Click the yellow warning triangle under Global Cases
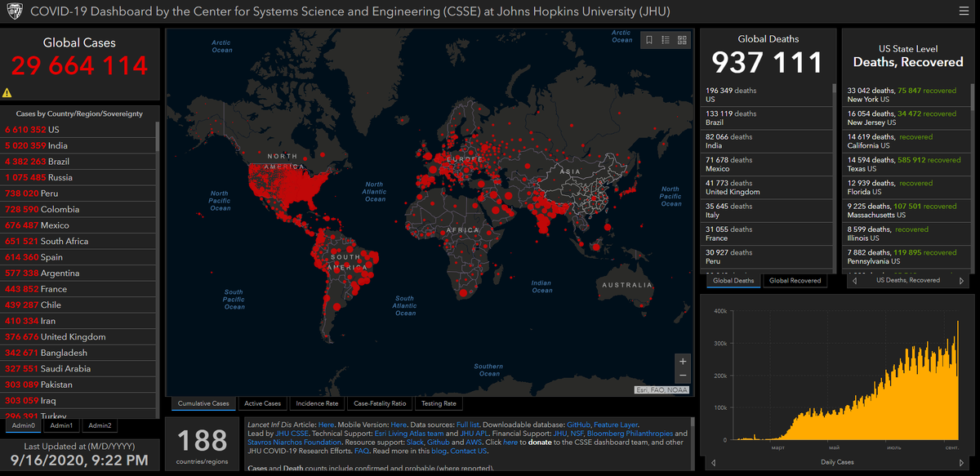 (7, 93)
